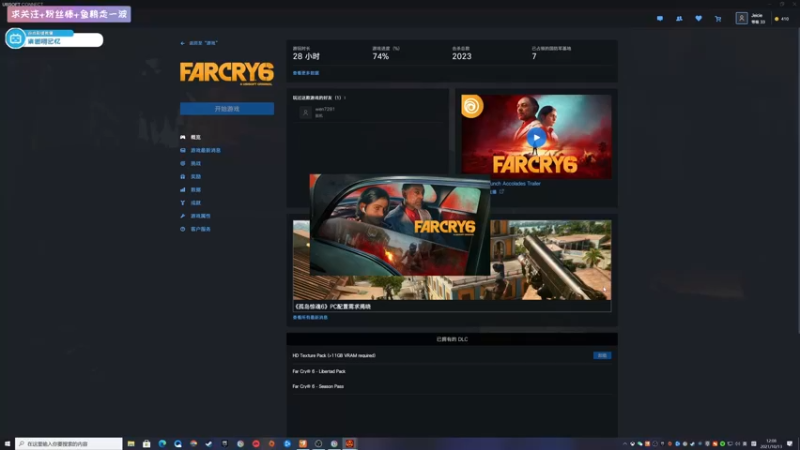Viewport: 800px width, 450px height.
Task: Open the 客户服务 support sidebar item
Action: [x=195, y=229]
